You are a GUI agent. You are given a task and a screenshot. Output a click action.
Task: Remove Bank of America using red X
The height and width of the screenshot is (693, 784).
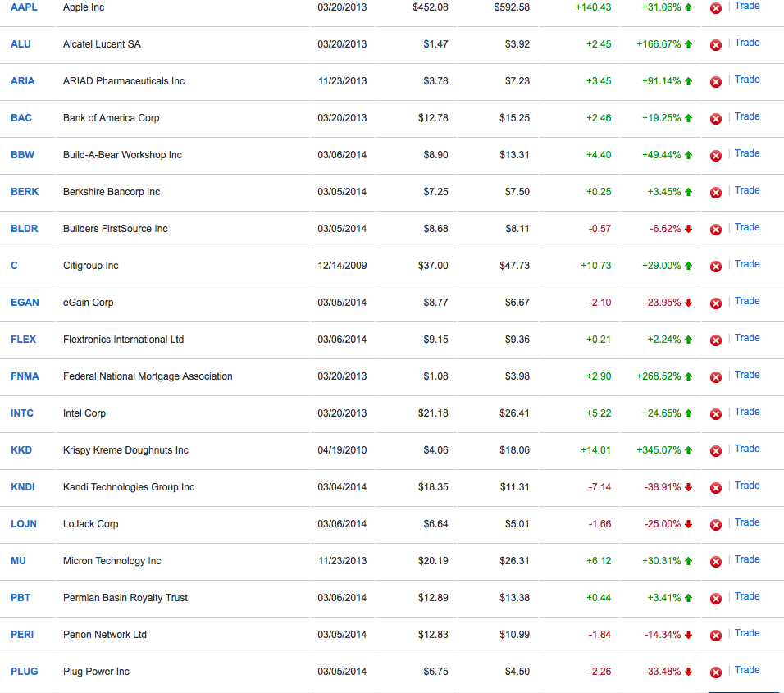point(715,119)
